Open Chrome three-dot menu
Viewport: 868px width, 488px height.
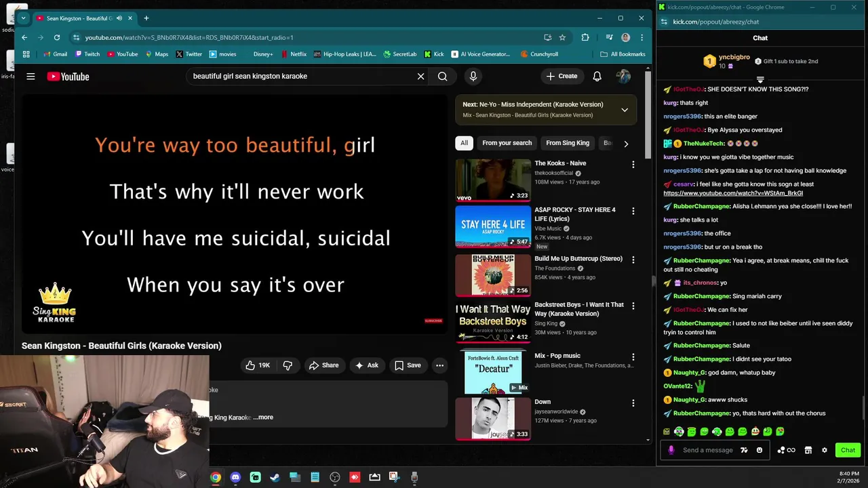642,37
